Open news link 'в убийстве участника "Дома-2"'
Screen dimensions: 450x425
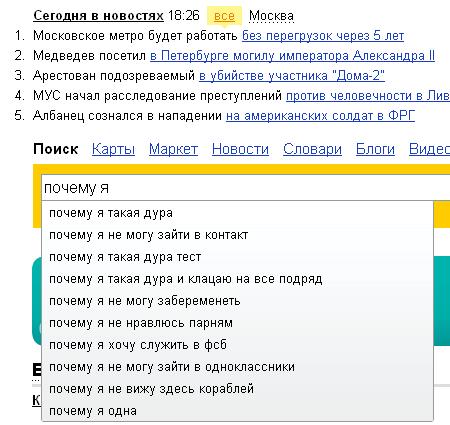(292, 76)
